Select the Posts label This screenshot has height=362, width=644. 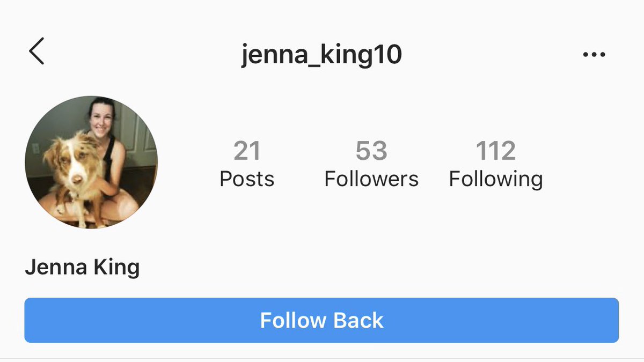[247, 179]
